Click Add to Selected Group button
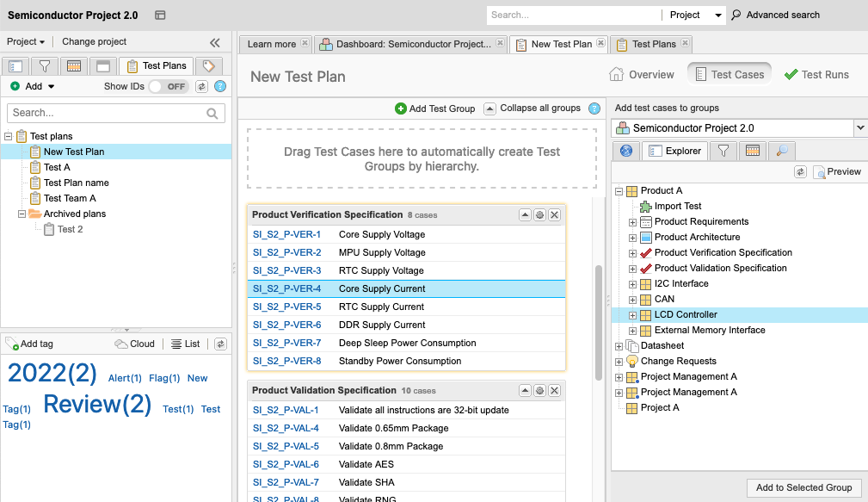Viewport: 868px width, 502px height. 803,487
